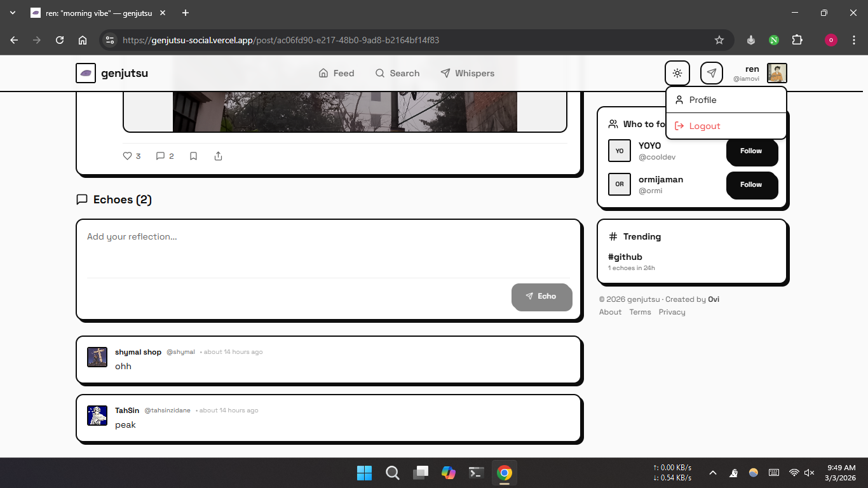Screen dimensions: 868x488
Task: Open the #github trending tag
Action: tap(625, 257)
